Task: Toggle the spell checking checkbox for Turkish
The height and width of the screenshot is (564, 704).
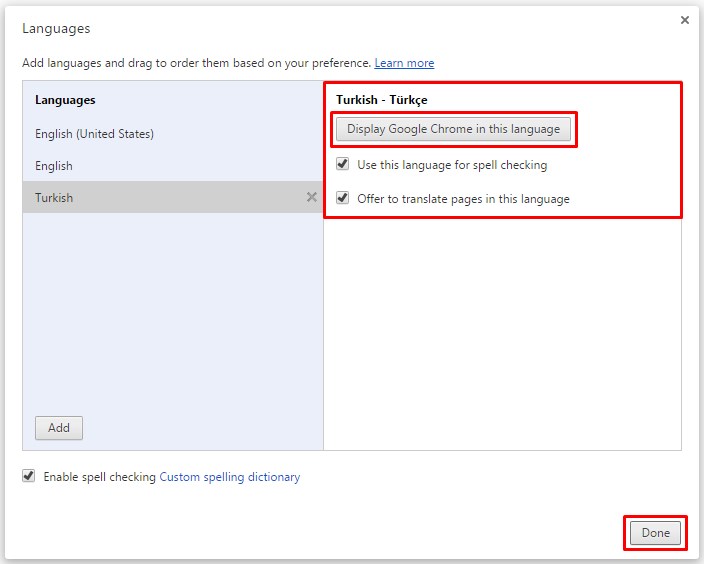Action: click(x=343, y=164)
